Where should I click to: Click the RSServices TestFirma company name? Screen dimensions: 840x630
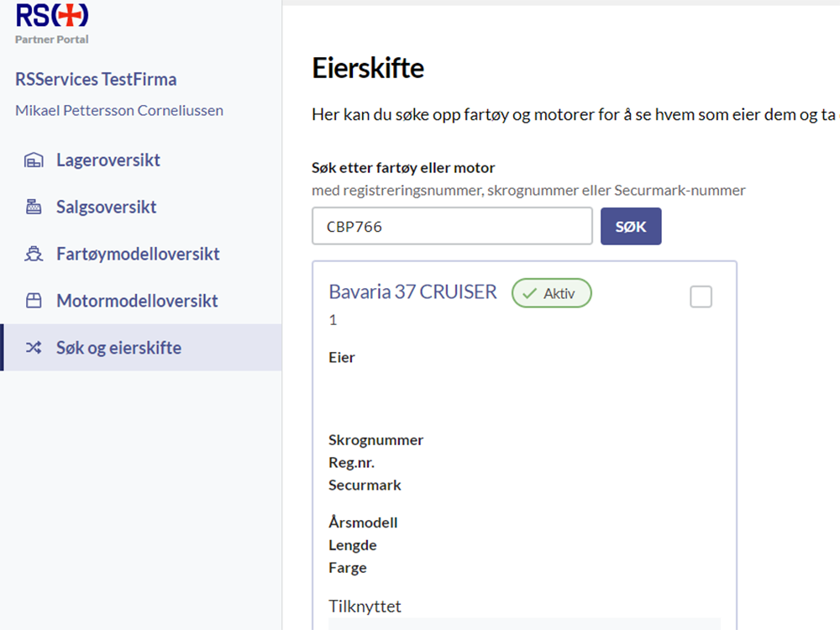95,79
